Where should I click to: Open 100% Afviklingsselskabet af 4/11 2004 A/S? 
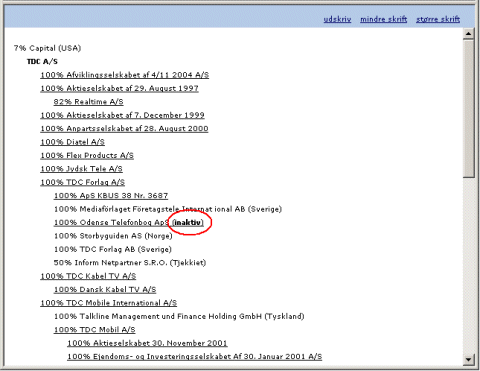click(125, 75)
